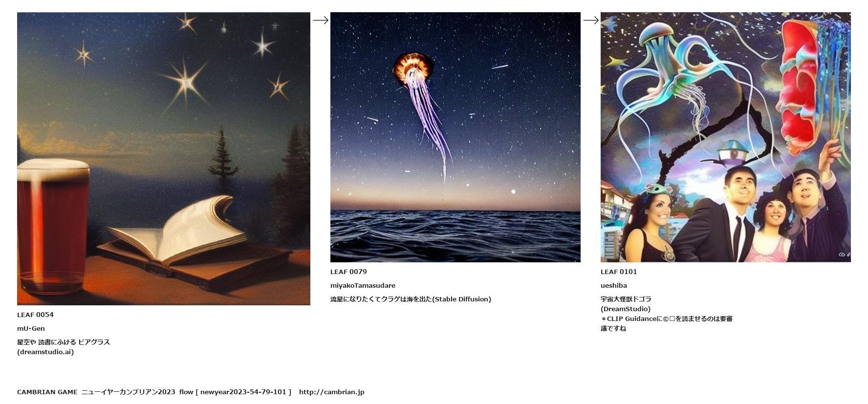Click author name mU·Gen

click(31, 328)
